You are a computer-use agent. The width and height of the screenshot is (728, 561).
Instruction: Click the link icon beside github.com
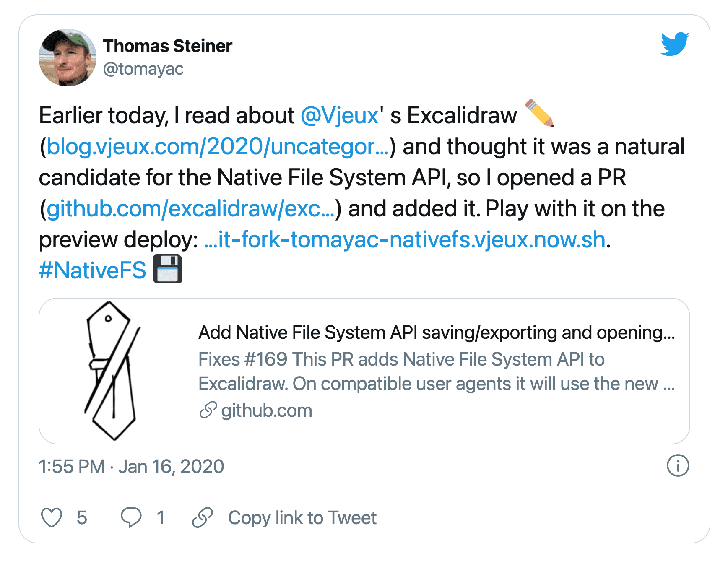[208, 411]
